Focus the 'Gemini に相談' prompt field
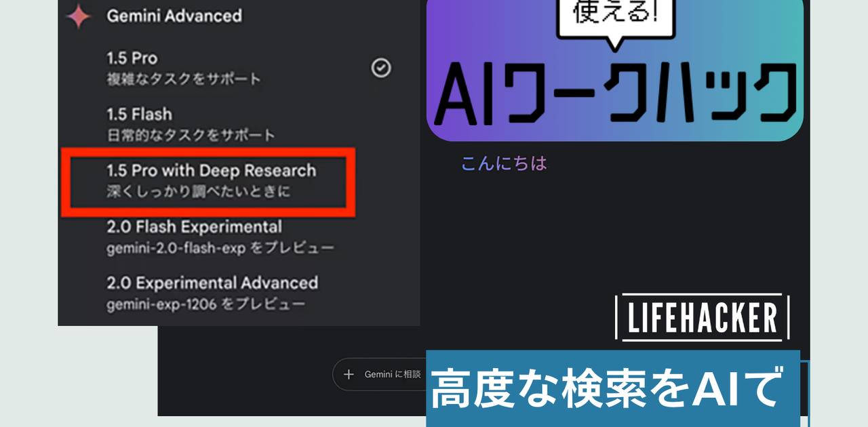This screenshot has height=427, width=868. point(380,374)
